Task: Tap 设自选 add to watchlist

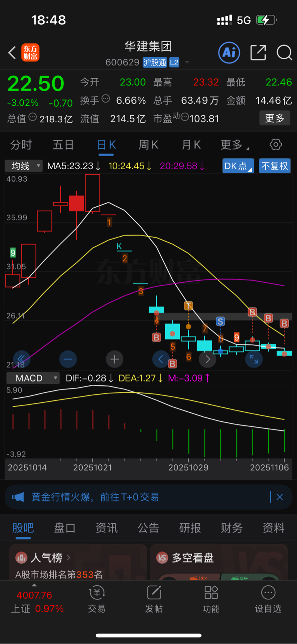Action: click(268, 599)
